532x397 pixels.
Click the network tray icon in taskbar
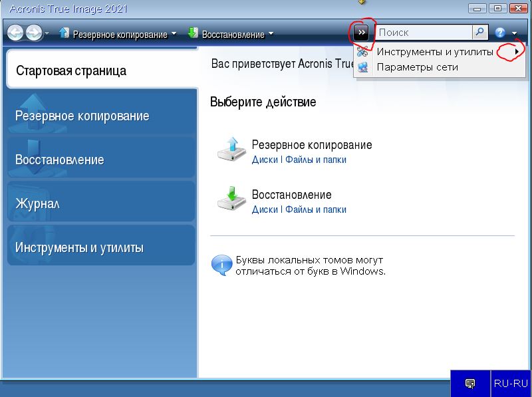click(x=470, y=383)
